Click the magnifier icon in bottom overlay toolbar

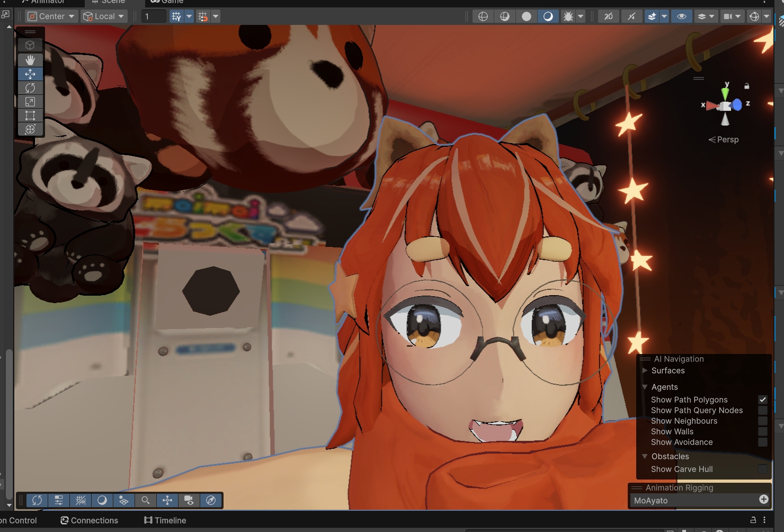(145, 500)
